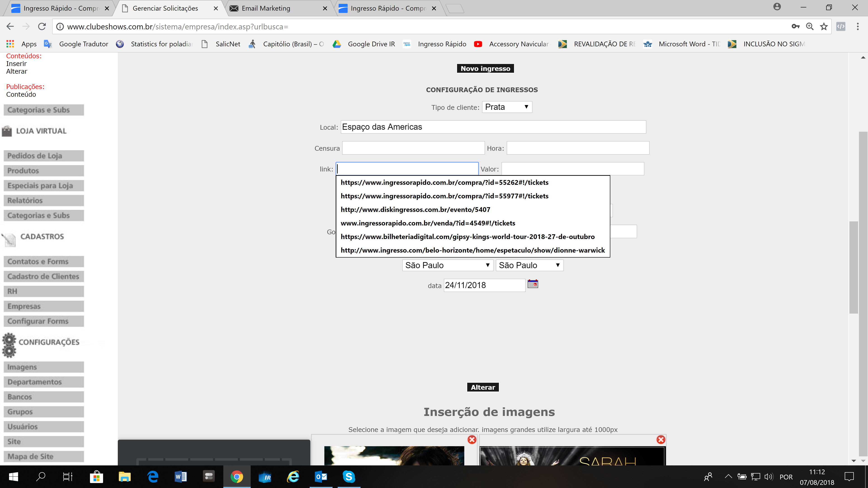This screenshot has height=488, width=868.
Task: Open Outlook from the taskbar
Action: click(x=321, y=476)
